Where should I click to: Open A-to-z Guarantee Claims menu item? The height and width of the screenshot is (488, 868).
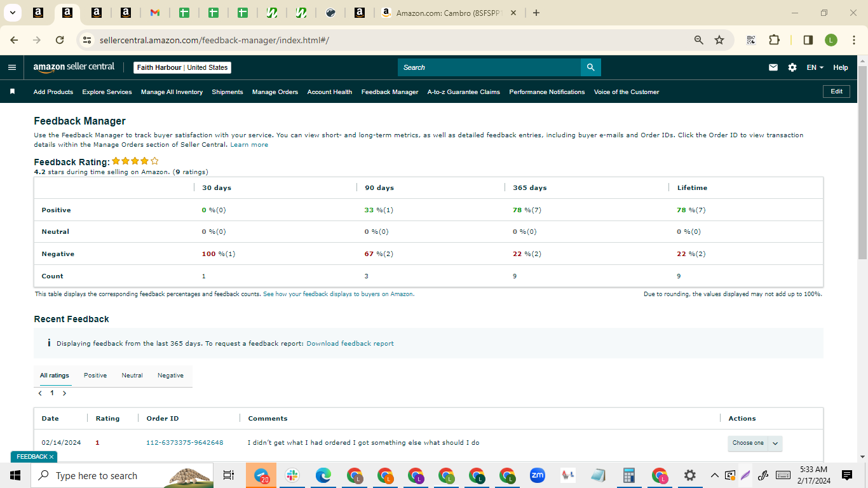[x=464, y=92]
